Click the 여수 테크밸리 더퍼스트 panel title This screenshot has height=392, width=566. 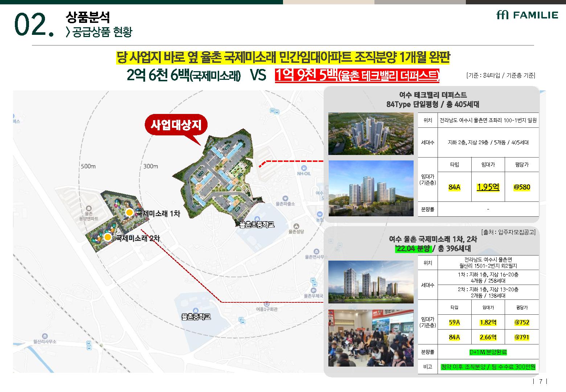tap(433, 95)
